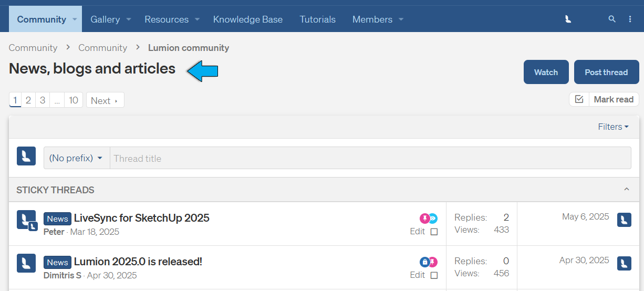
Task: Open the Lumion account avatar in navbar
Action: 568,19
